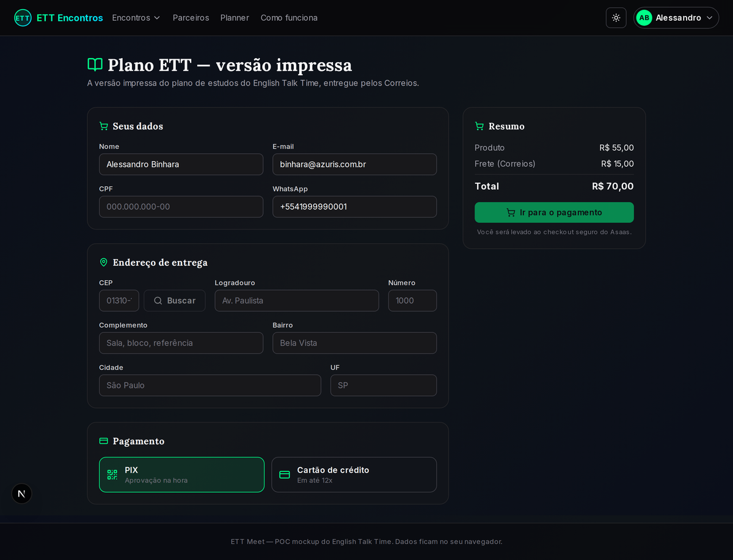The width and height of the screenshot is (733, 560).
Task: Click the credit card icon in Cartão option
Action: point(285,475)
